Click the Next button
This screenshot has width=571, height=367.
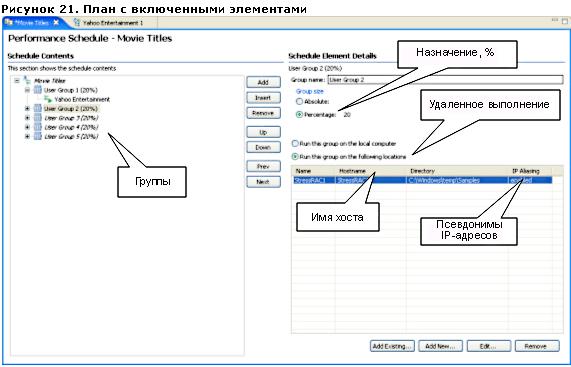(x=263, y=182)
